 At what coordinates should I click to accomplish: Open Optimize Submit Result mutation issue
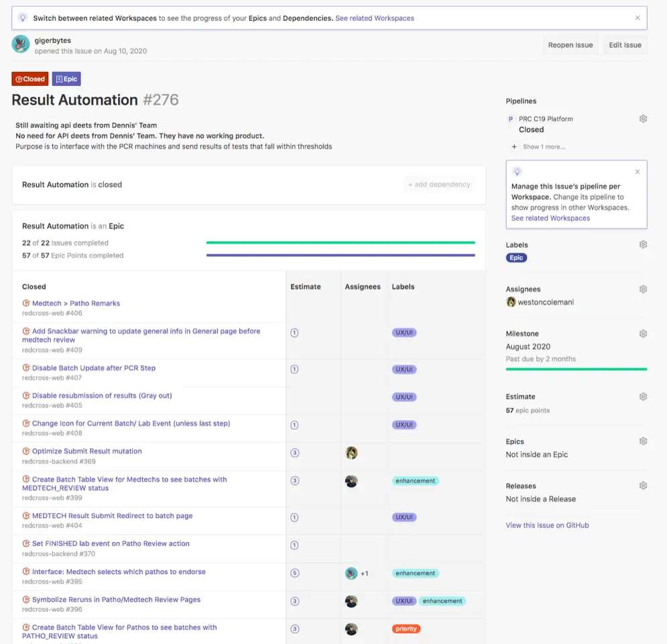pyautogui.click(x=87, y=451)
